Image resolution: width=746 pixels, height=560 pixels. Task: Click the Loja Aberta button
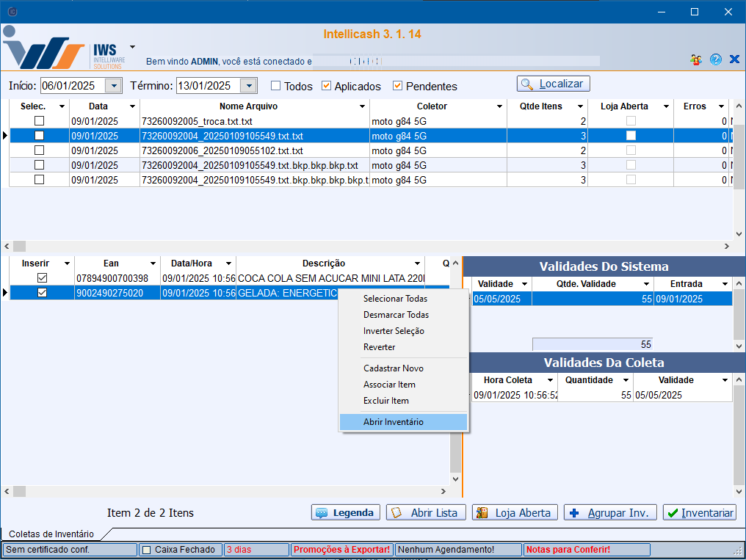pyautogui.click(x=515, y=513)
